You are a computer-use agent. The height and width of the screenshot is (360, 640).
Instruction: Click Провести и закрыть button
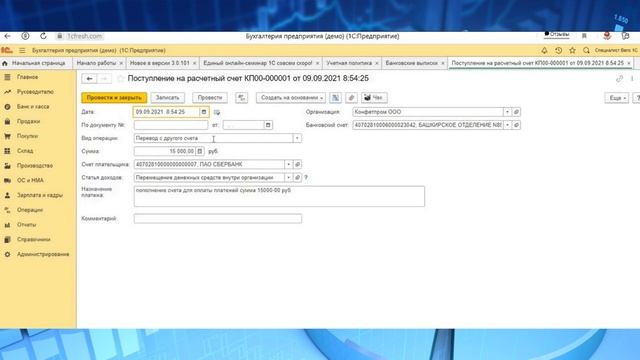[x=114, y=98]
